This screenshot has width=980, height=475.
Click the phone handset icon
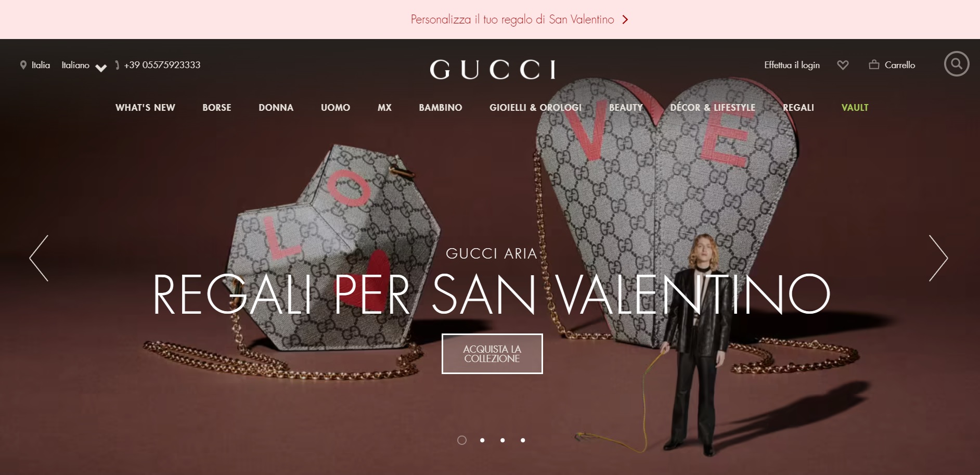(x=118, y=65)
